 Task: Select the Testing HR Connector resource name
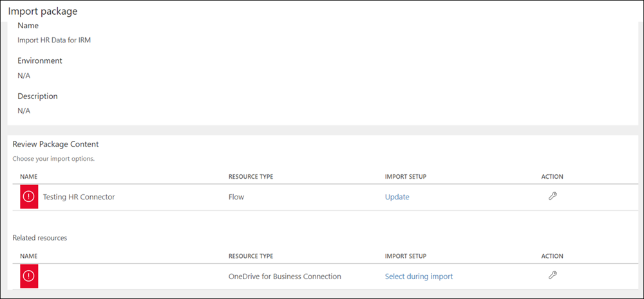pos(79,197)
